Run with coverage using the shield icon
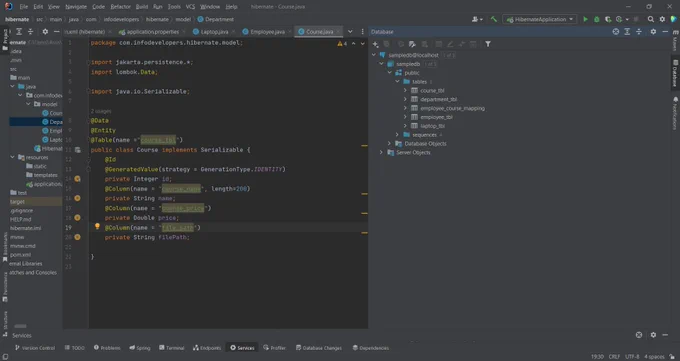Image resolution: width=680 pixels, height=361 pixels. [608, 19]
